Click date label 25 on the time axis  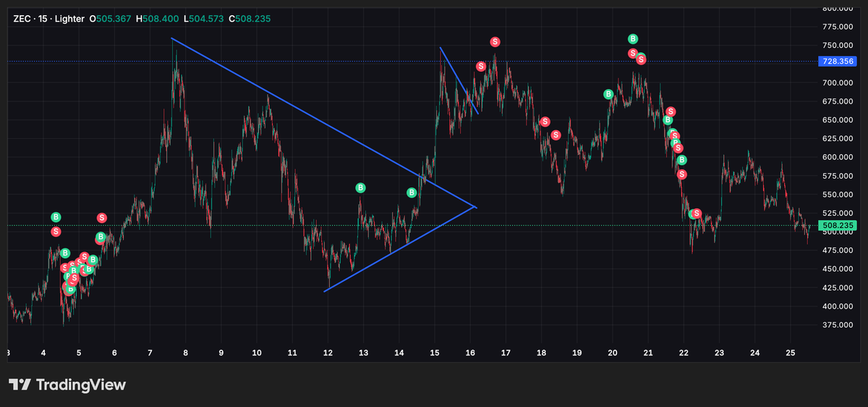tap(791, 353)
